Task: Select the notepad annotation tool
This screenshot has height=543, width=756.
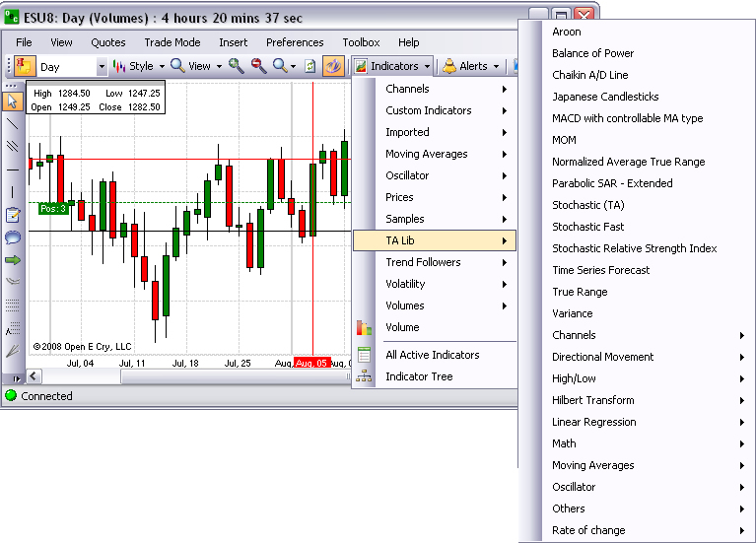Action: click(13, 215)
